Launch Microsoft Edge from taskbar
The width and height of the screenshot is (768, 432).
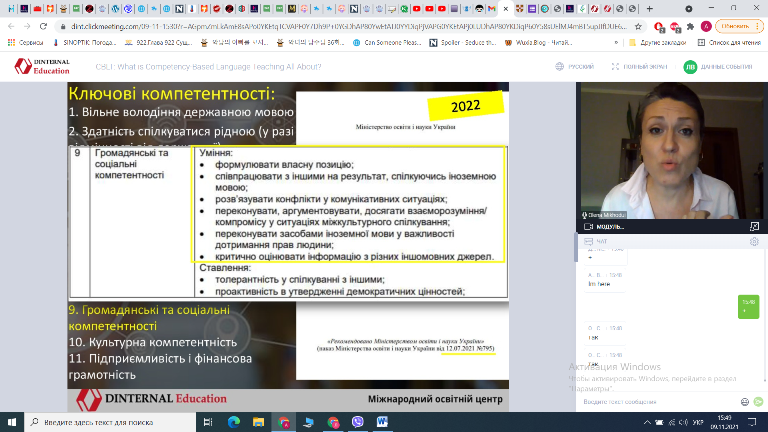[234, 422]
